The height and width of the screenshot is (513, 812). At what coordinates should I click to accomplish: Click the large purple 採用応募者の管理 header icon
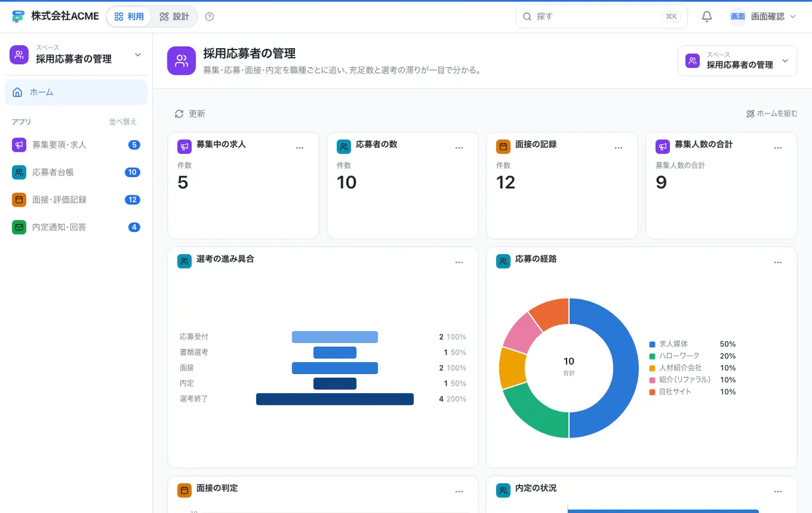click(x=181, y=61)
